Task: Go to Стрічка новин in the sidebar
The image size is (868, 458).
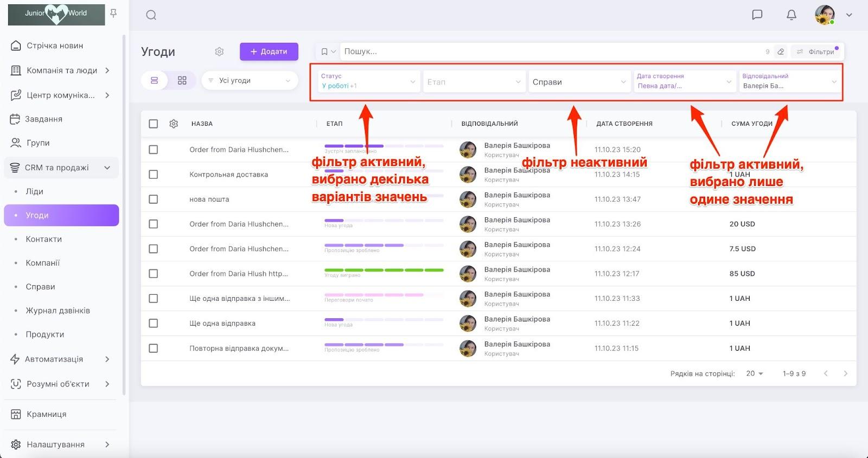Action: [x=54, y=46]
